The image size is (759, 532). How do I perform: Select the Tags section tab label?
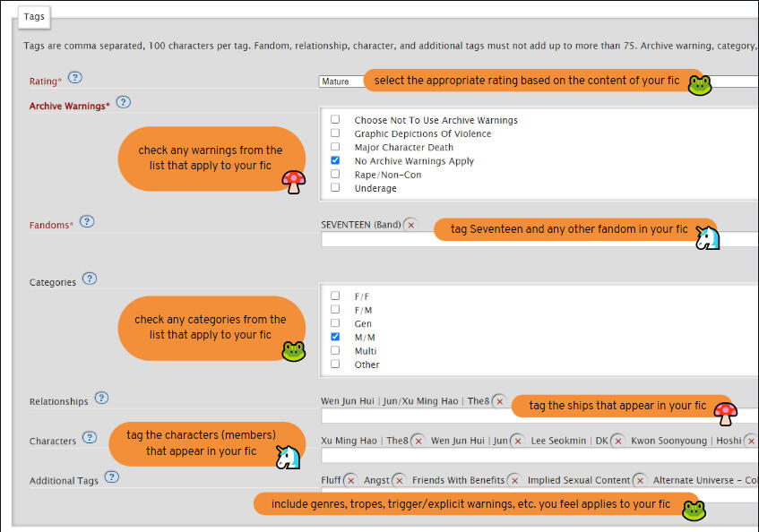[34, 16]
